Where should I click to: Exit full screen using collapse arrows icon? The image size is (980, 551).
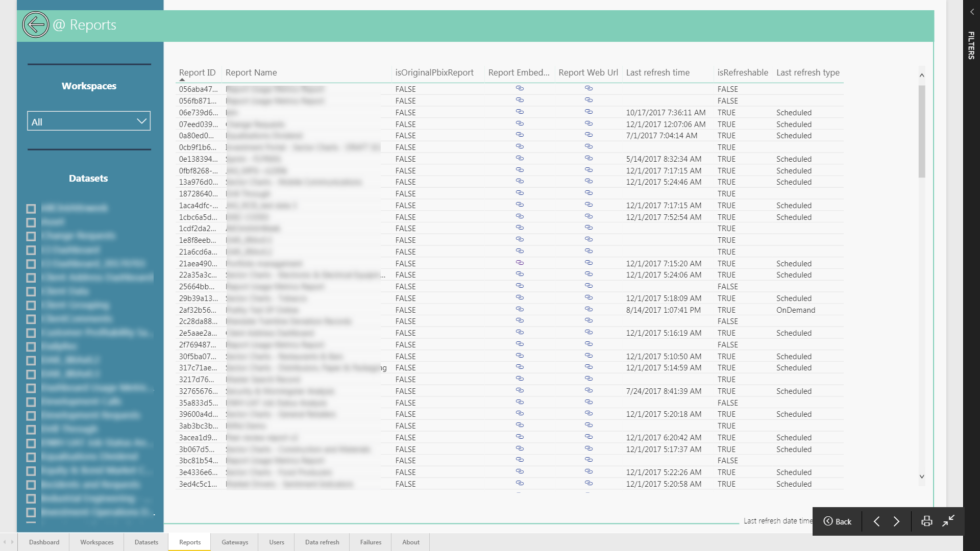coord(948,521)
